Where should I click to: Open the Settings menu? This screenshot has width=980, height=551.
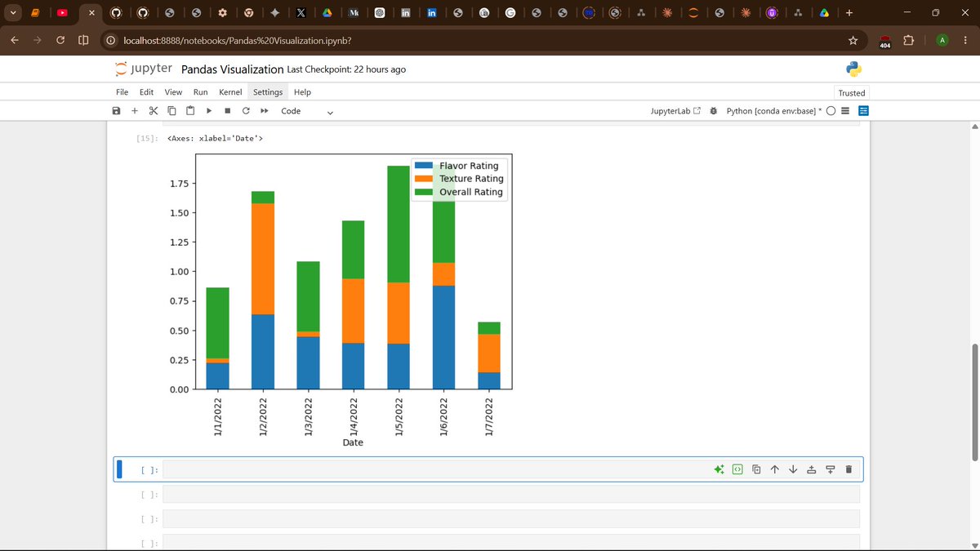tap(268, 92)
